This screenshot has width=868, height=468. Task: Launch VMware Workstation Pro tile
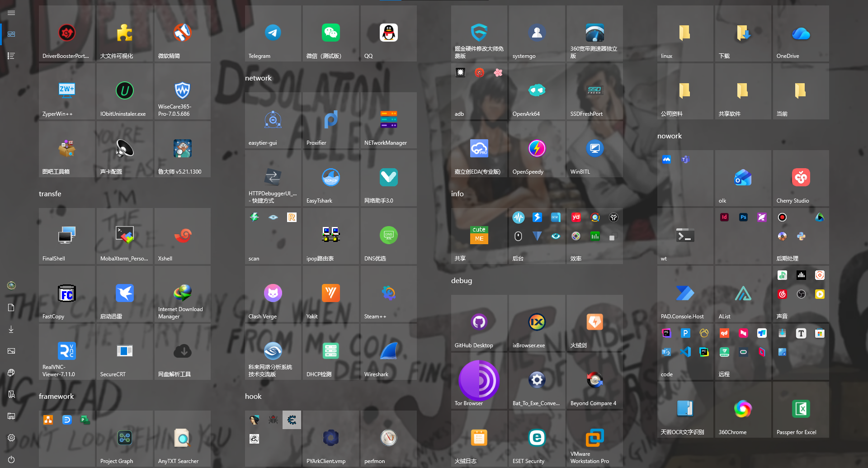pos(595,439)
